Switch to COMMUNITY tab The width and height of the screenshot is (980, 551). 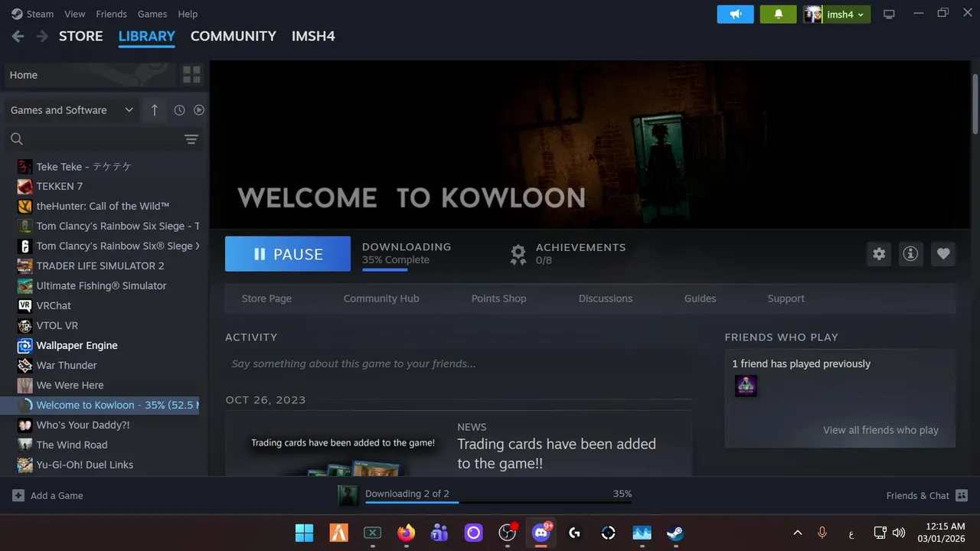coord(234,36)
